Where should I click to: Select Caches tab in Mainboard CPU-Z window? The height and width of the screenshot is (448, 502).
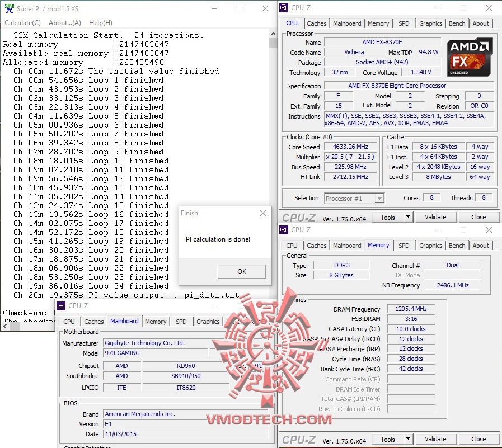tap(94, 322)
